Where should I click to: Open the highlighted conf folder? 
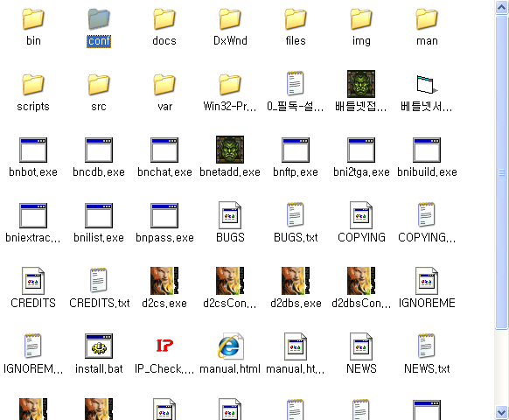[x=99, y=19]
